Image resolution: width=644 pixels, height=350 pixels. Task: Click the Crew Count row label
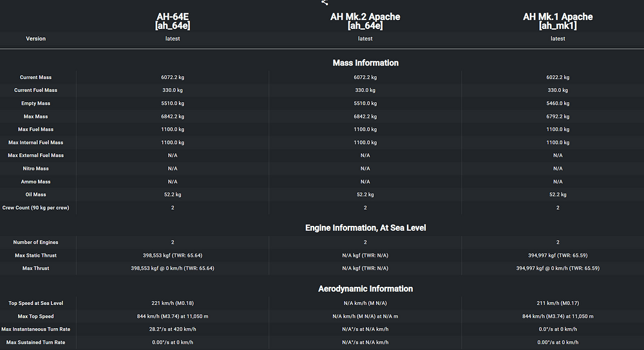(x=36, y=208)
